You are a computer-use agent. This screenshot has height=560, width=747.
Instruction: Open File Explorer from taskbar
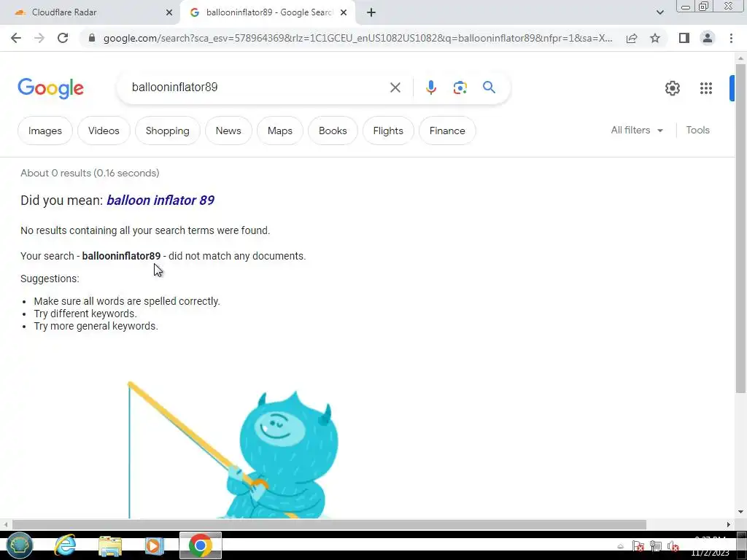point(110,546)
